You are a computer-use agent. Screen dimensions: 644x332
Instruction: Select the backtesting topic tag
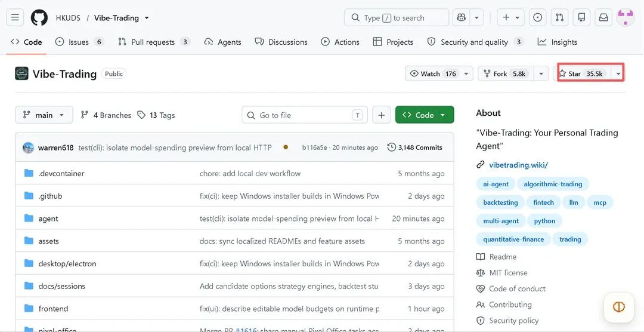tap(500, 202)
